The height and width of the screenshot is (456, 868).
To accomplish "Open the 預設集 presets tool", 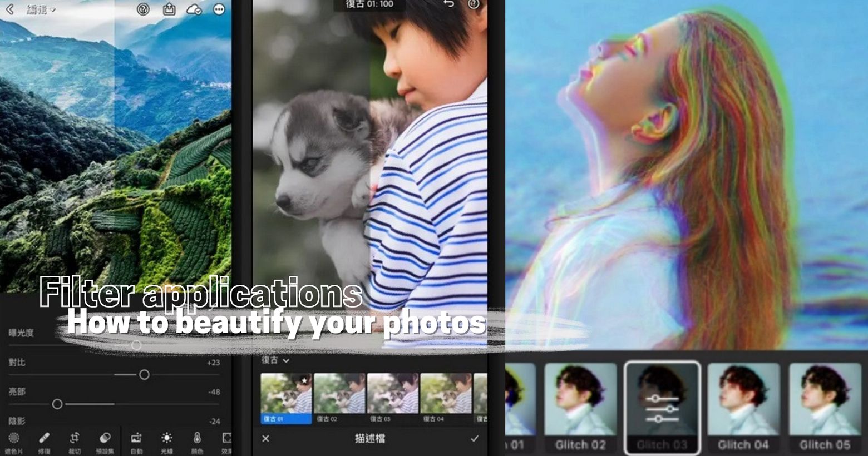I will [105, 443].
